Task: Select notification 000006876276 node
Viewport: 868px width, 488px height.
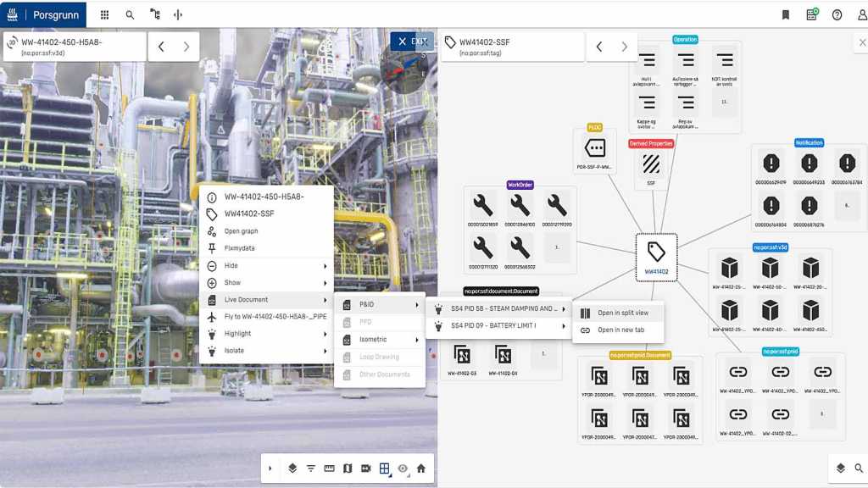Action: (810, 210)
